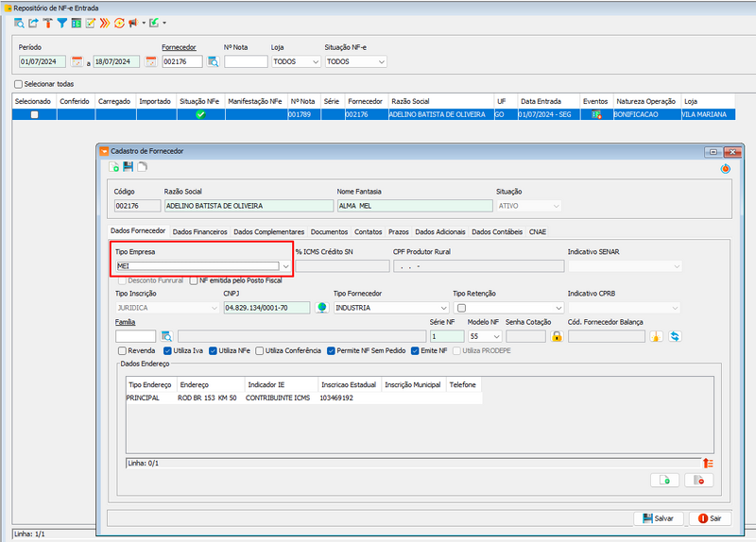Click the remove address button with the red mark
Screen dimensions: 756x542
tap(698, 481)
